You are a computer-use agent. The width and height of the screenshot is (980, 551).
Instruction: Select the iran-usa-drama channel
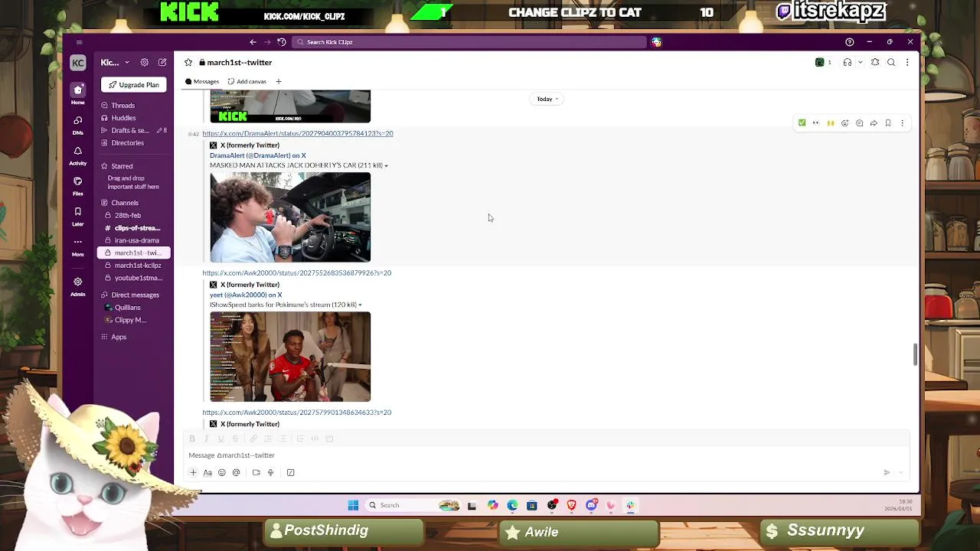click(x=134, y=240)
